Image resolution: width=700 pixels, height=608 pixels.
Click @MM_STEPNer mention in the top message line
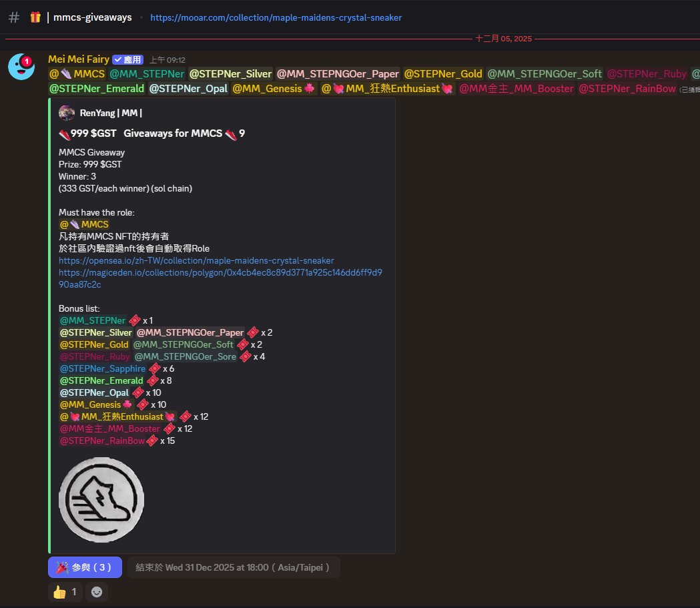(x=147, y=74)
